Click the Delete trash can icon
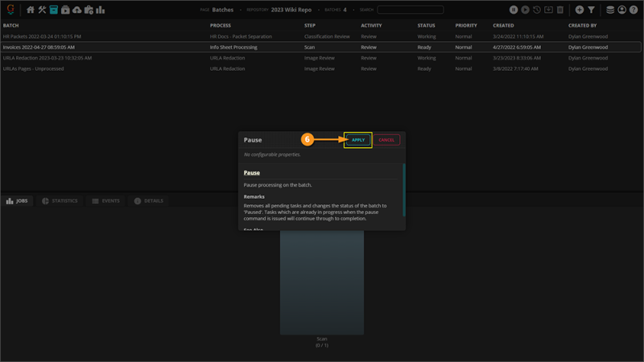The image size is (644, 362). click(560, 10)
